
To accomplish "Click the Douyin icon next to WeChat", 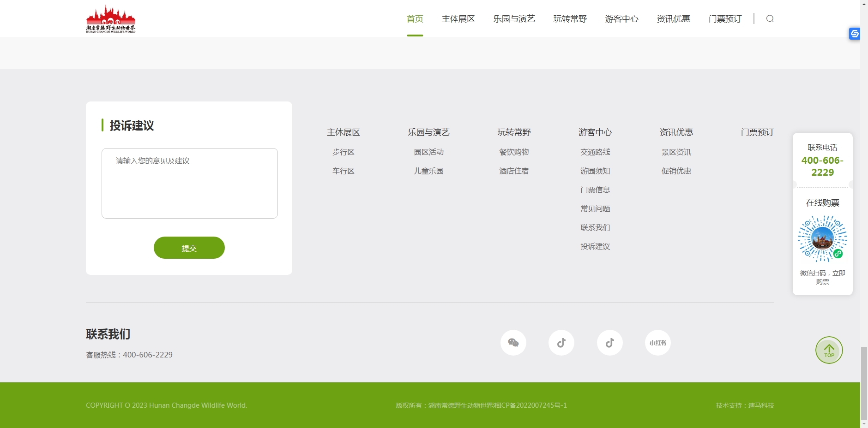I will (x=561, y=343).
